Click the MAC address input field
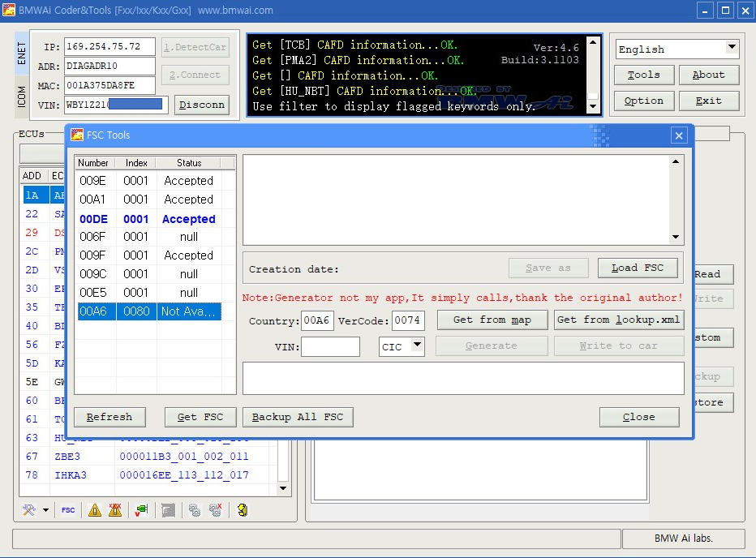Viewport: 756px width, 558px height. click(110, 85)
